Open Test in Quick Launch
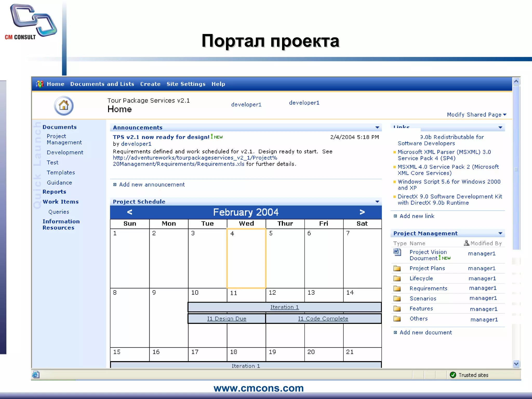Screen dimensions: 532x399 pyautogui.click(x=52, y=162)
